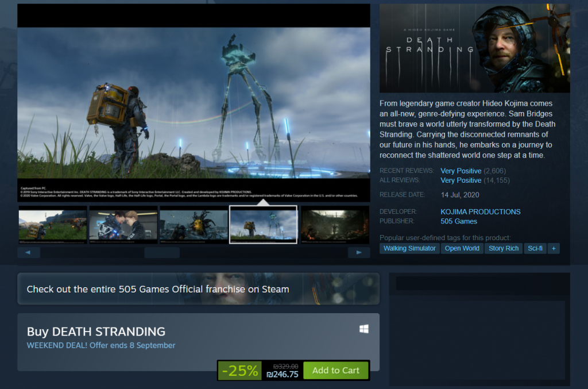Visit the 505 Games publisher link
The width and height of the screenshot is (588, 389).
click(x=458, y=221)
